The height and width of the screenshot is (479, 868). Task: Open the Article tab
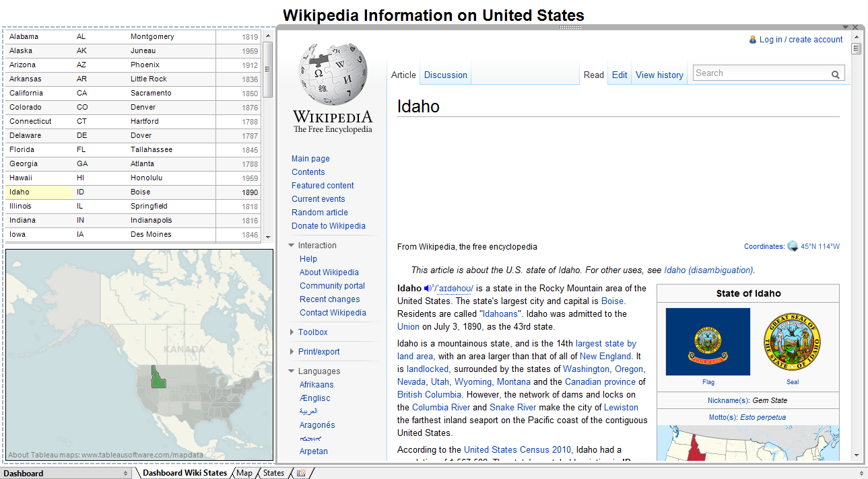[x=403, y=75]
